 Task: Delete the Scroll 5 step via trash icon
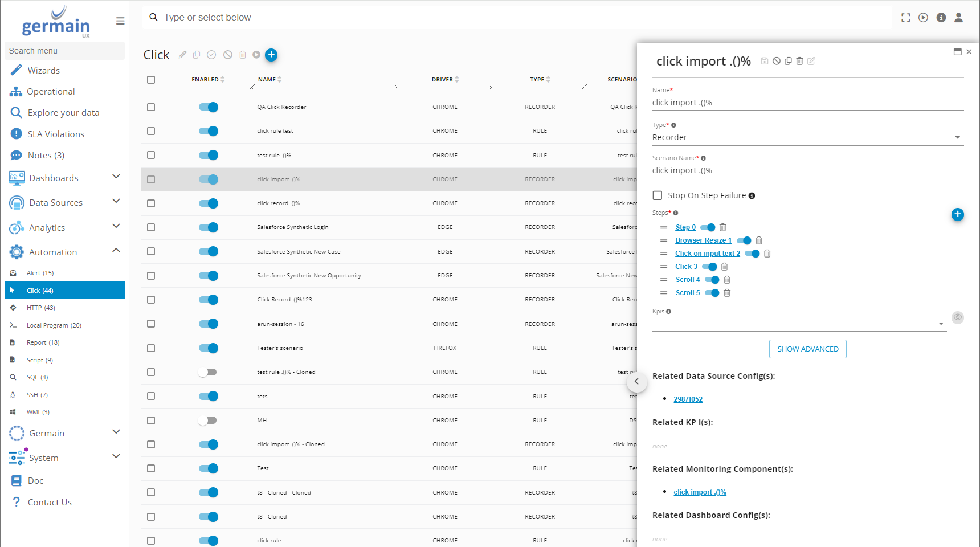point(727,293)
